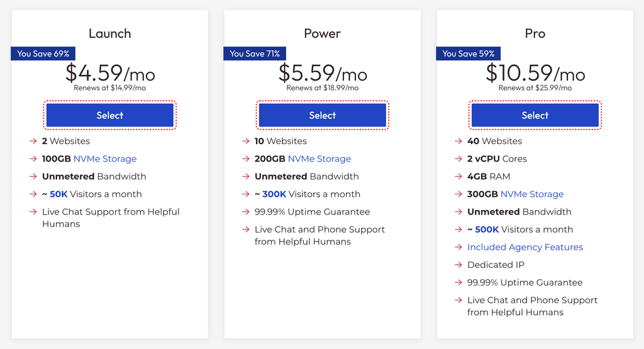Screen dimensions: 644x349
Task: Click the arrow icon beside 4GB RAM
Action: tap(458, 177)
